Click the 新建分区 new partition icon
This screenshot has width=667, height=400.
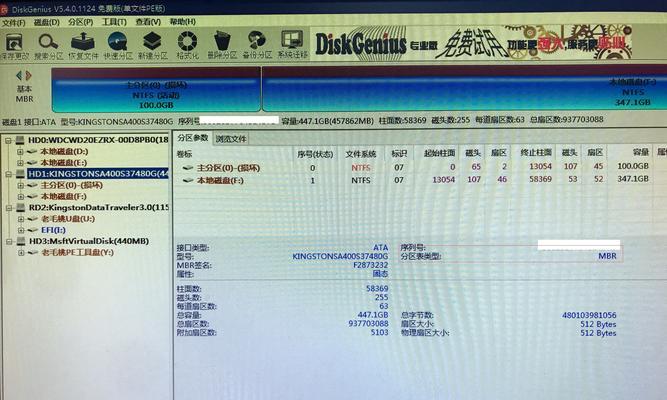click(153, 46)
